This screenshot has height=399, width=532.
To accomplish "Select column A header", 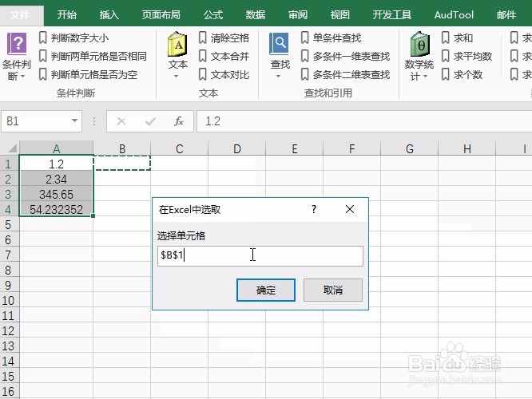I will pos(57,148).
